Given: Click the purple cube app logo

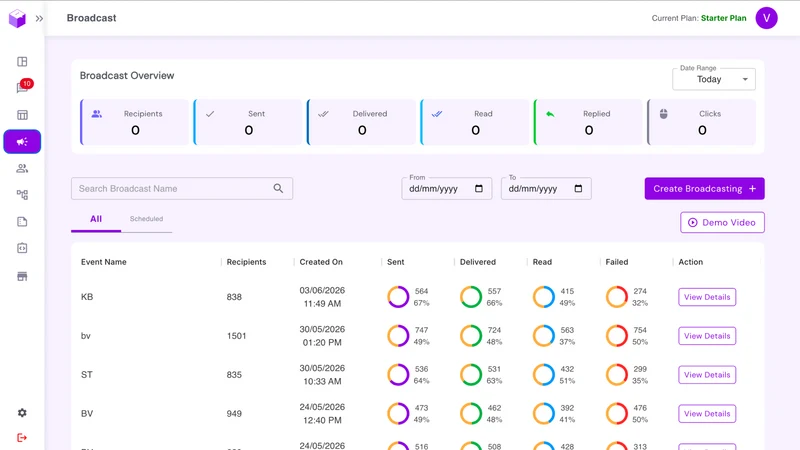Looking at the screenshot, I should tap(17, 18).
